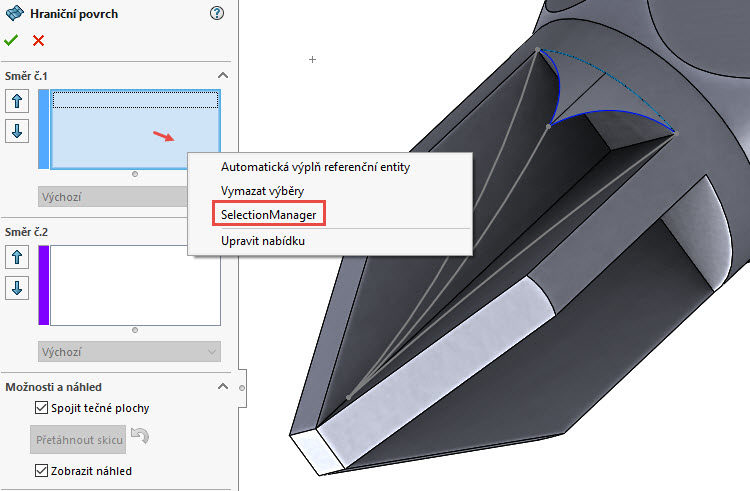Grab the Směr č.2 list resize handle

tap(135, 330)
